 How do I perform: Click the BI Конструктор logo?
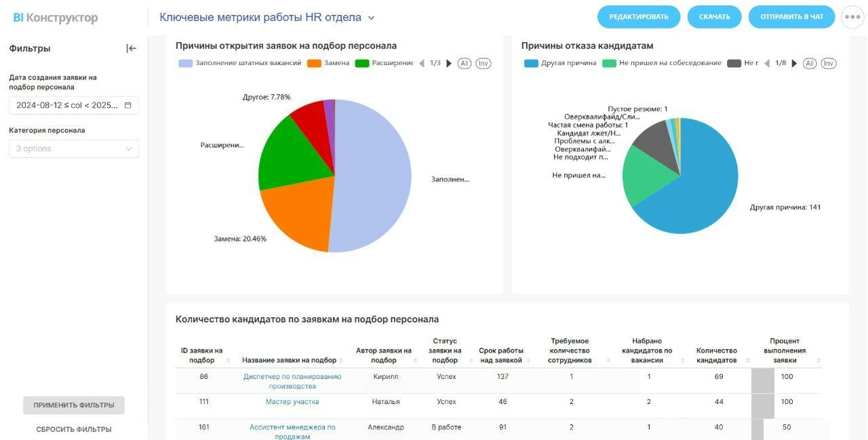56,18
